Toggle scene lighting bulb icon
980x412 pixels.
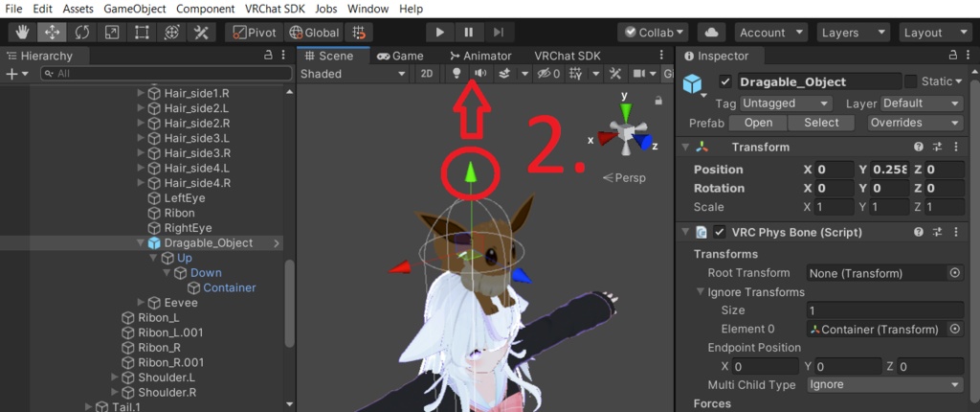coord(457,74)
